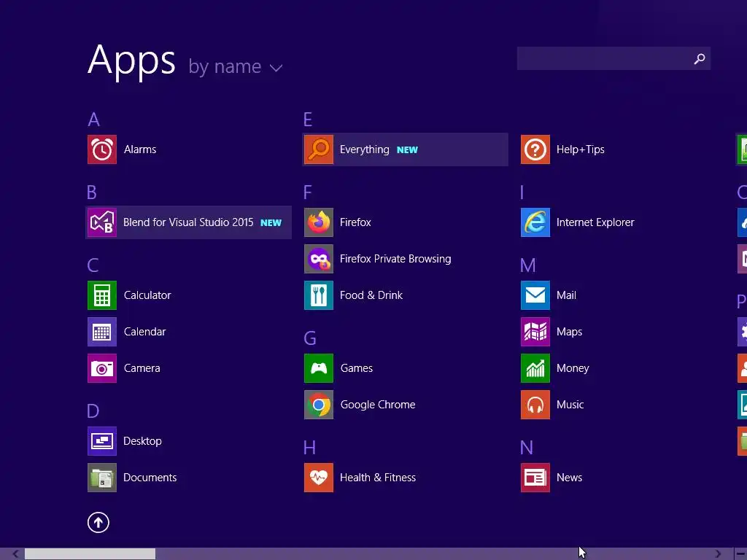Launch Google Chrome icon
The width and height of the screenshot is (747, 560).
point(319,405)
